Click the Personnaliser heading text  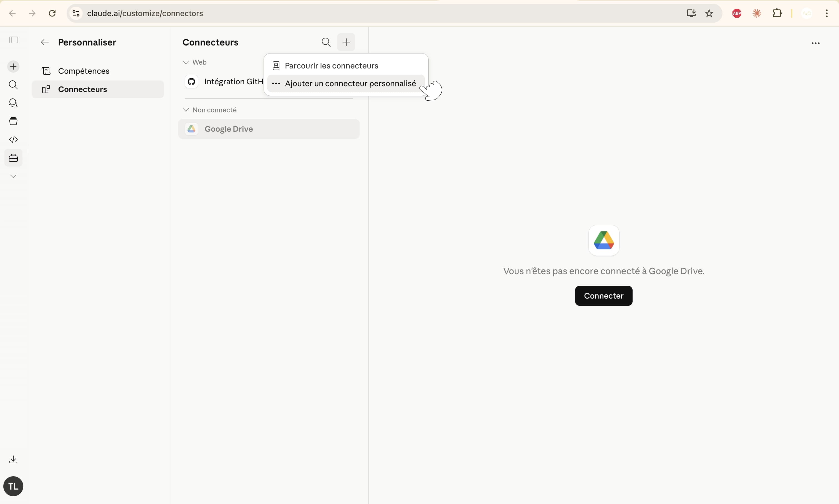tap(87, 42)
